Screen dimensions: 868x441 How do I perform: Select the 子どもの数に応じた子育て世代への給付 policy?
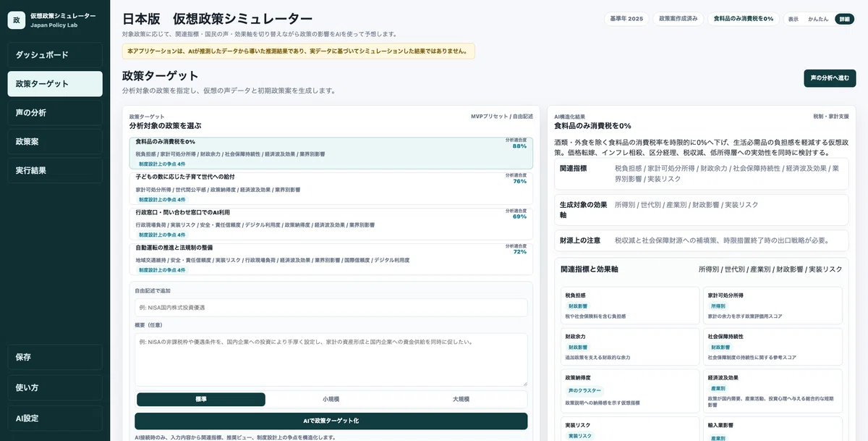coord(331,188)
